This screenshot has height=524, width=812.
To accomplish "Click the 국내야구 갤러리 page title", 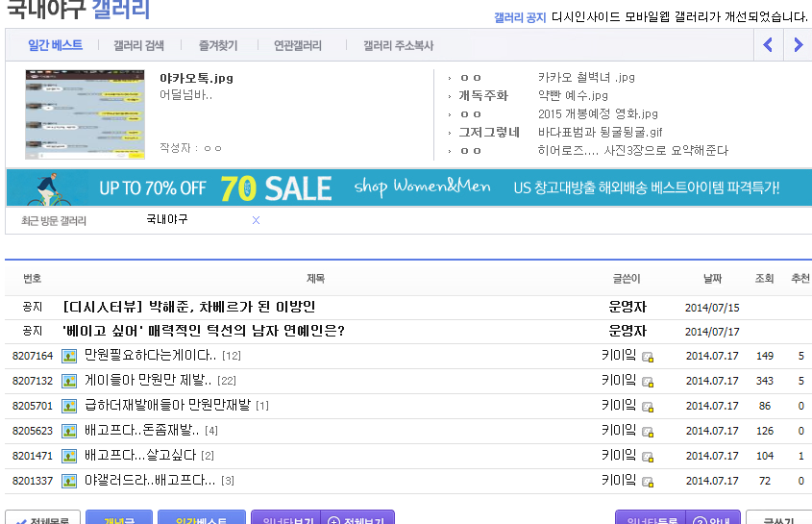I will pos(78,10).
